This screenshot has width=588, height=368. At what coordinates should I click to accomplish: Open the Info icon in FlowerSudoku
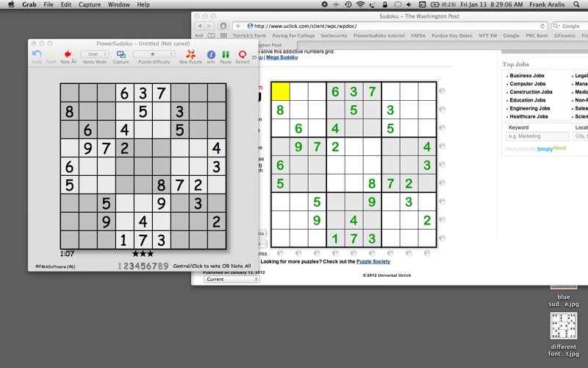[211, 54]
